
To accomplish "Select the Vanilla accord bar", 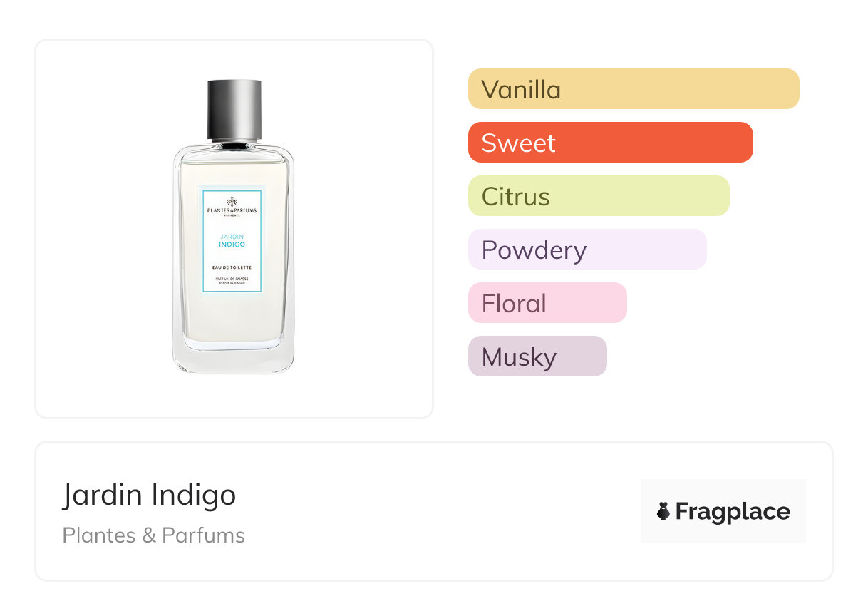I will (633, 89).
